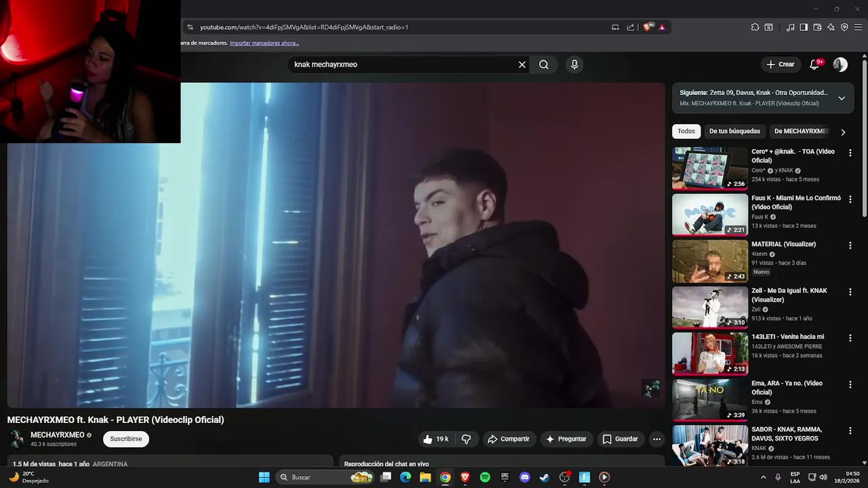Viewport: 868px width, 488px height.
Task: Click the ARGENTINA location tag
Action: tap(110, 464)
